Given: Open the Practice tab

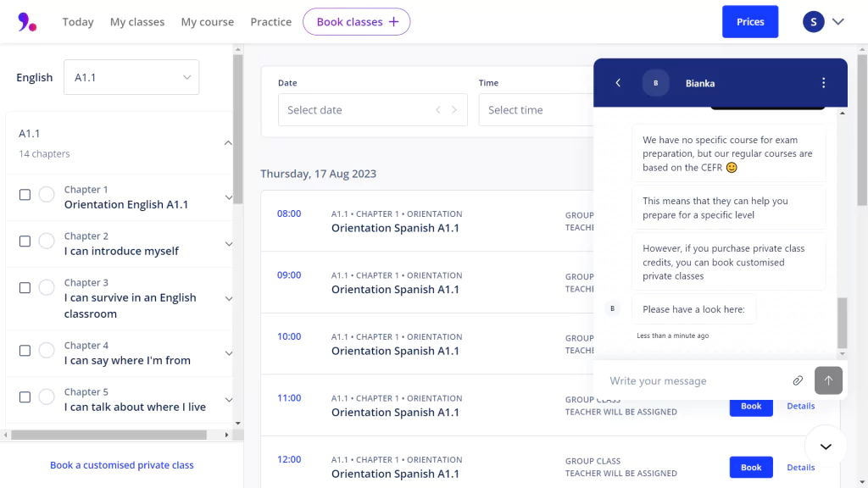Looking at the screenshot, I should coord(270,21).
